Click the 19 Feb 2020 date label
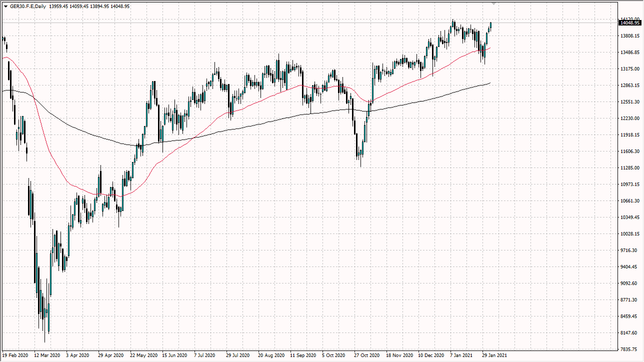 (15, 356)
